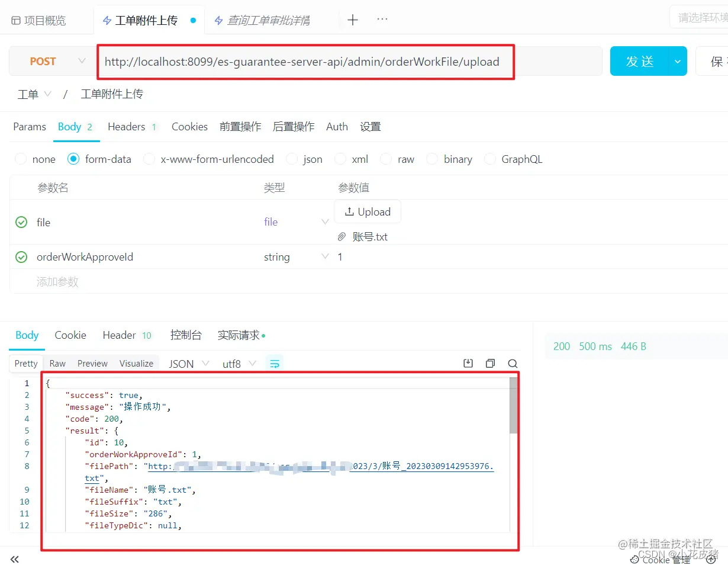Open the response Body tab

pyautogui.click(x=27, y=335)
